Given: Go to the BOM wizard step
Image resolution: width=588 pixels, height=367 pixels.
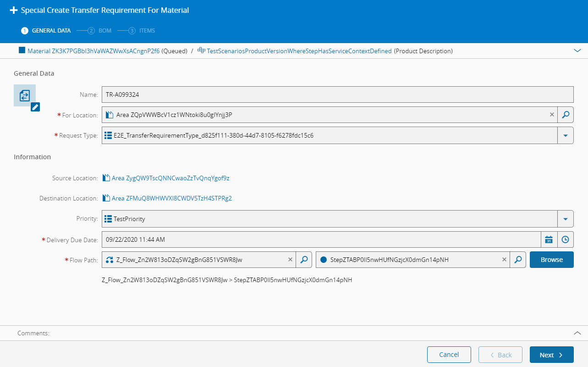Looking at the screenshot, I should click(x=100, y=31).
